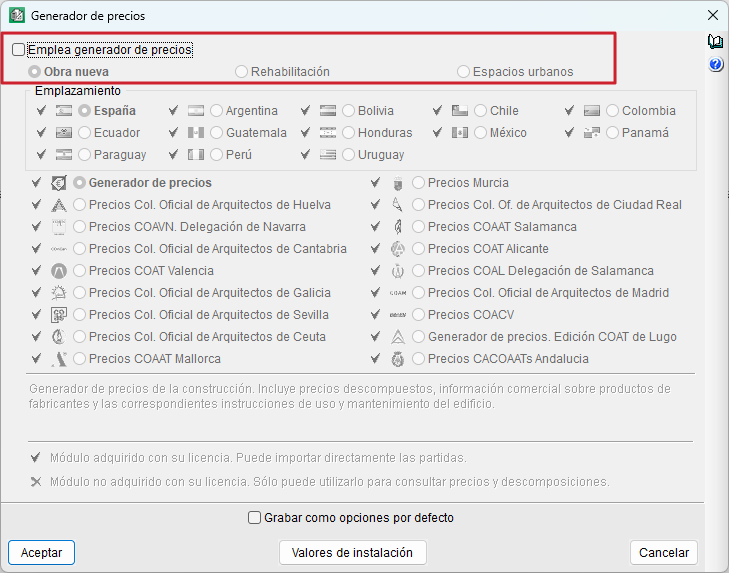Click the Colegio de Arquitectos de Sevilla logo
Viewport: 729px width, 573px height.
59,315
